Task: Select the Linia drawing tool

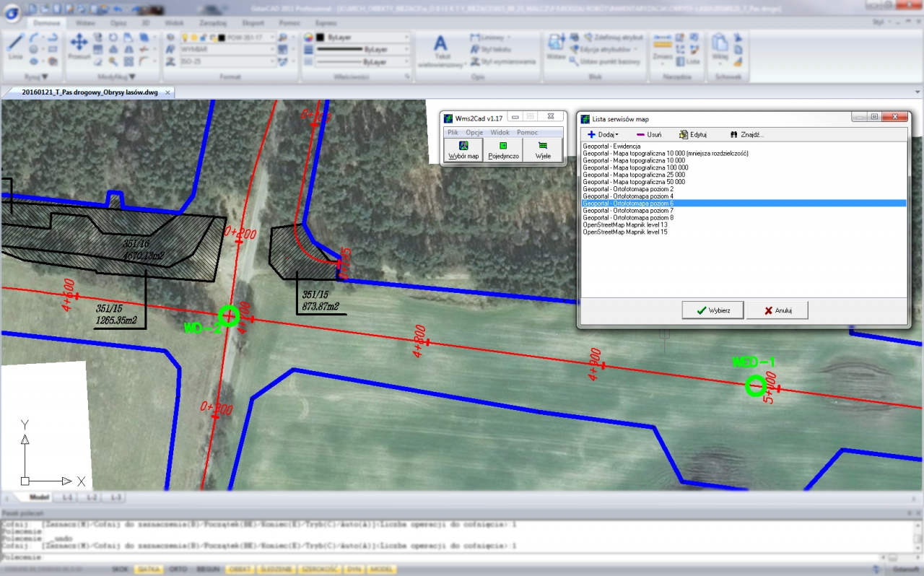Action: [x=15, y=45]
